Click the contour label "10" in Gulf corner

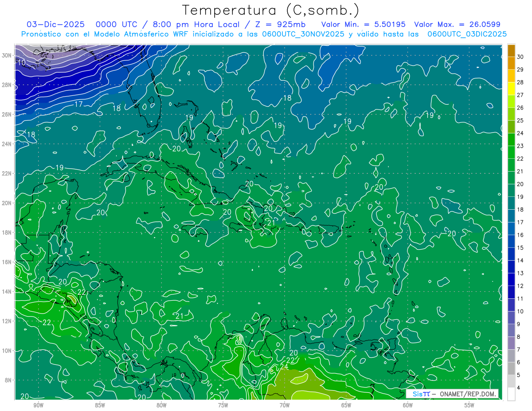point(21,63)
